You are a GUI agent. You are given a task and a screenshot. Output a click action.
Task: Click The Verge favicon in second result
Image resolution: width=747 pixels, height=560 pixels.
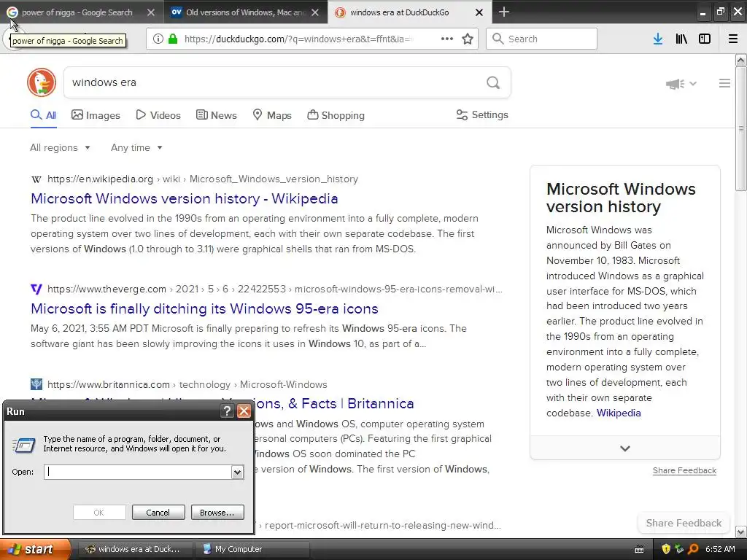tap(36, 289)
